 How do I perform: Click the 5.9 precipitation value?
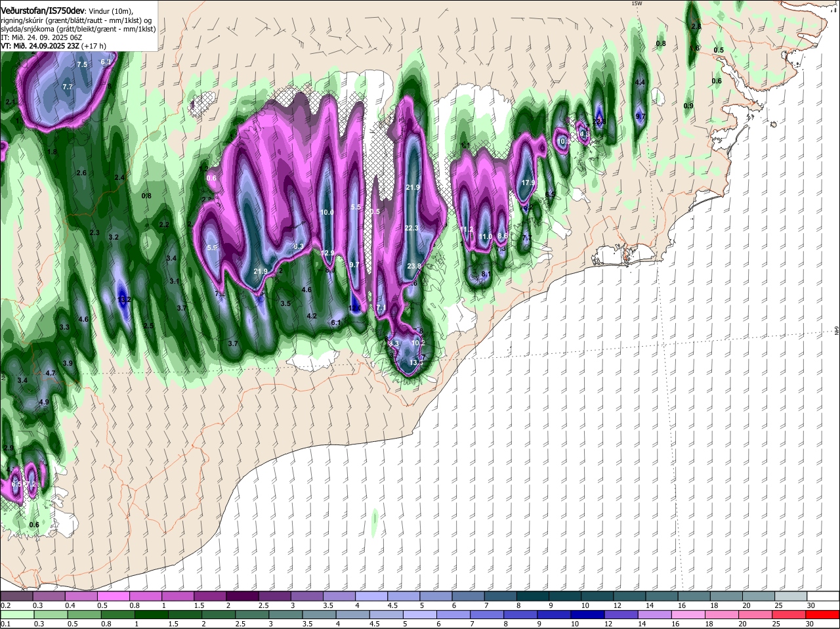(x=212, y=248)
